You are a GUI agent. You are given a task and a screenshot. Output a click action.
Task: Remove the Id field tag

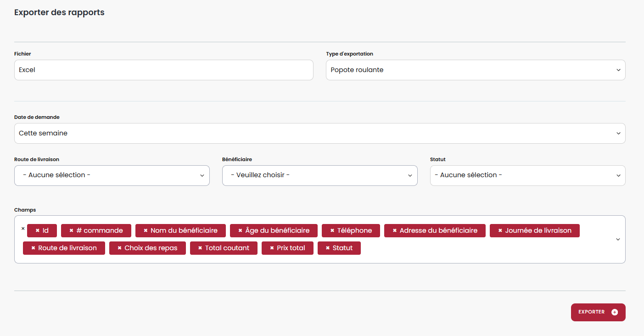click(38, 231)
